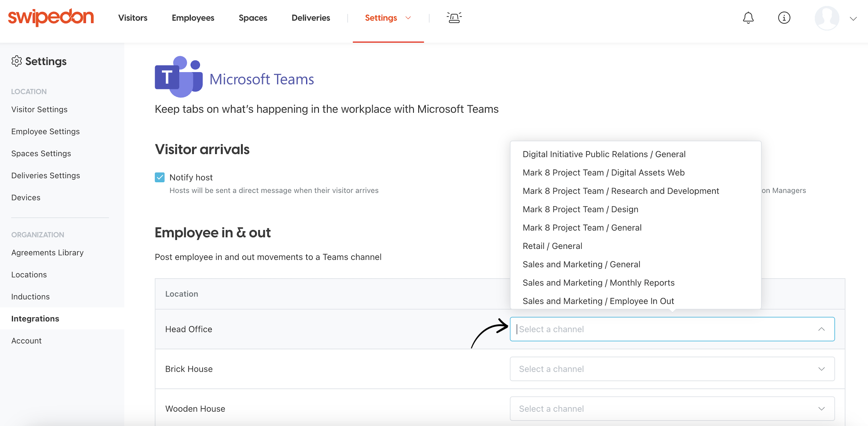
Task: Collapse the Head Office channel dropdown
Action: (821, 329)
